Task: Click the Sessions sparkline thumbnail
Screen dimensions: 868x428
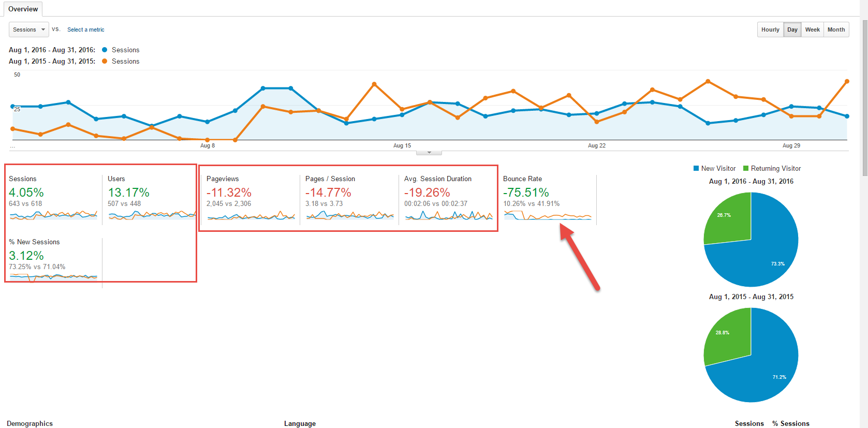Action: 53,215
